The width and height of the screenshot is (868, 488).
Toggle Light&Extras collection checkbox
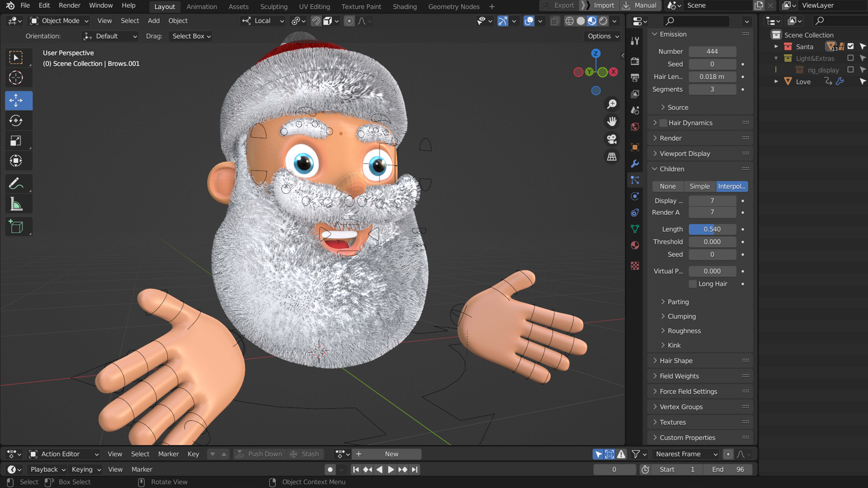tap(850, 58)
